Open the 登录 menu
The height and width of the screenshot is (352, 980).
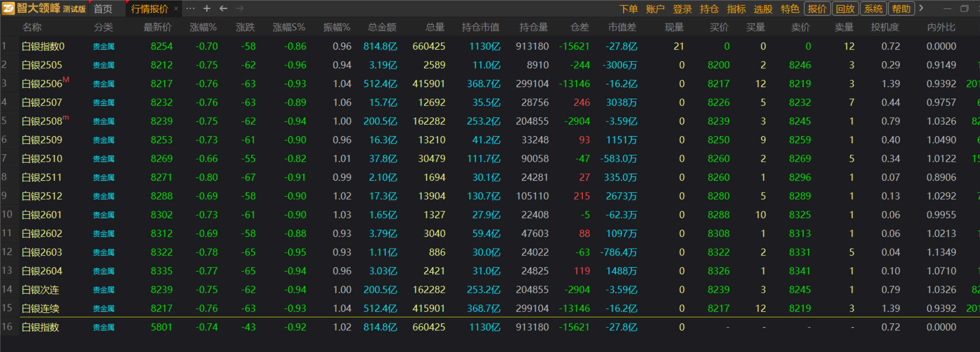[682, 9]
